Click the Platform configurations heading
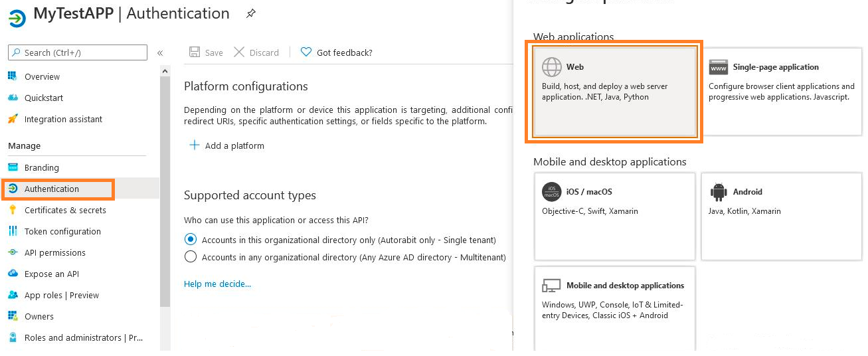Image resolution: width=868 pixels, height=356 pixels. pos(246,86)
